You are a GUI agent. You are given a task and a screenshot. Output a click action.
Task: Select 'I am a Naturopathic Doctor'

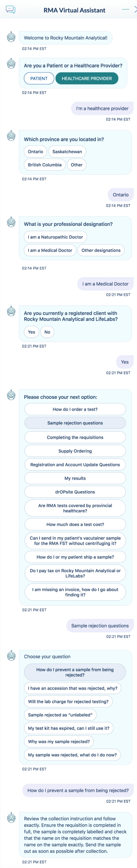55,237
